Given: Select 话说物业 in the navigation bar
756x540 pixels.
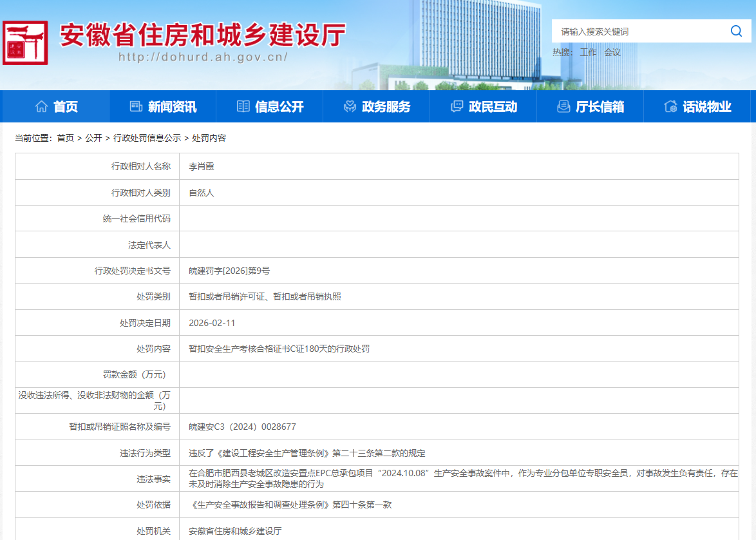Looking at the screenshot, I should (x=706, y=107).
